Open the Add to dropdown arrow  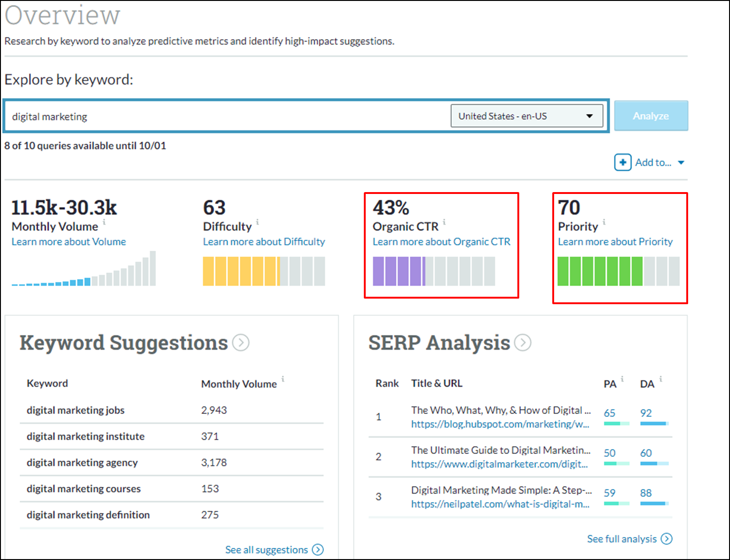point(681,163)
